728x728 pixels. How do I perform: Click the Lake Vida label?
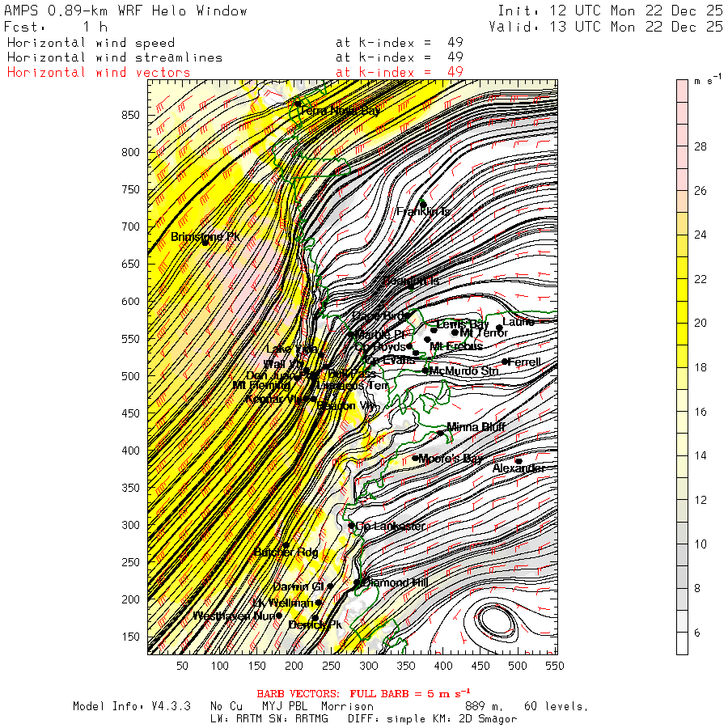pyautogui.click(x=291, y=349)
